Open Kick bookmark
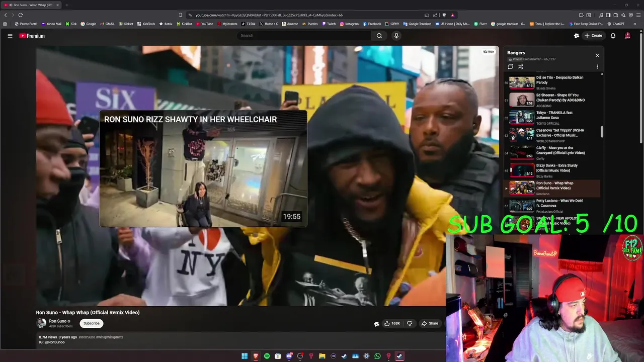Viewport: 644px width, 362px height. click(x=71, y=24)
